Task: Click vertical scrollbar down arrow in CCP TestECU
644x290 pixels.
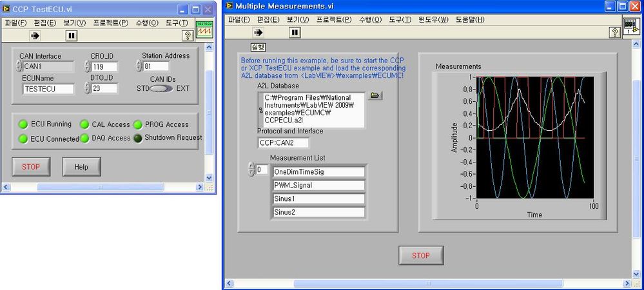Action: point(209,178)
